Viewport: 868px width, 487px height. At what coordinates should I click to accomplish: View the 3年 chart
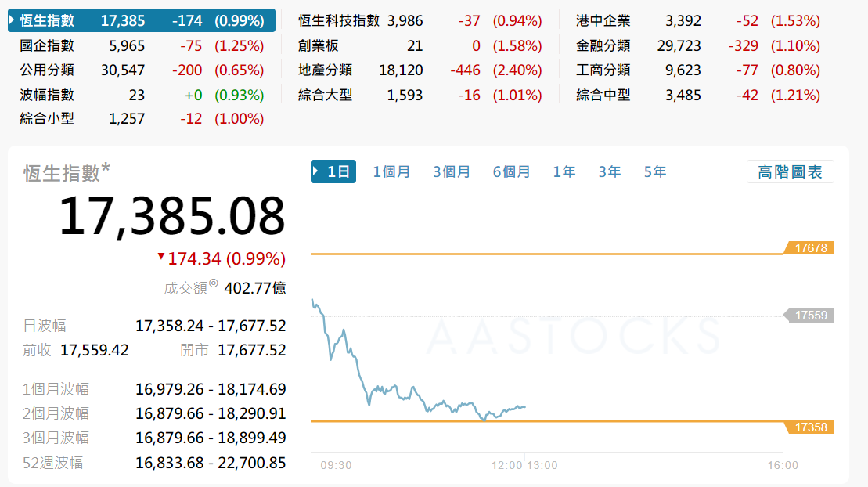click(609, 171)
